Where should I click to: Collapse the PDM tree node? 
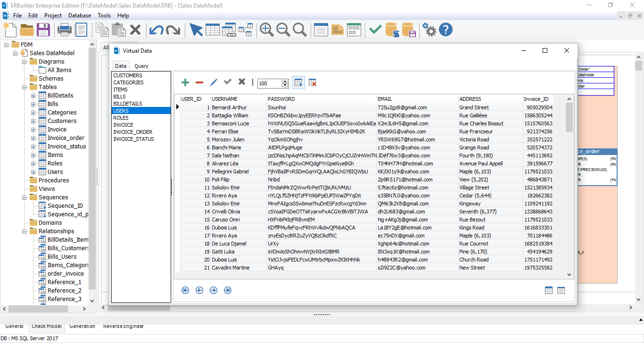pyautogui.click(x=7, y=45)
